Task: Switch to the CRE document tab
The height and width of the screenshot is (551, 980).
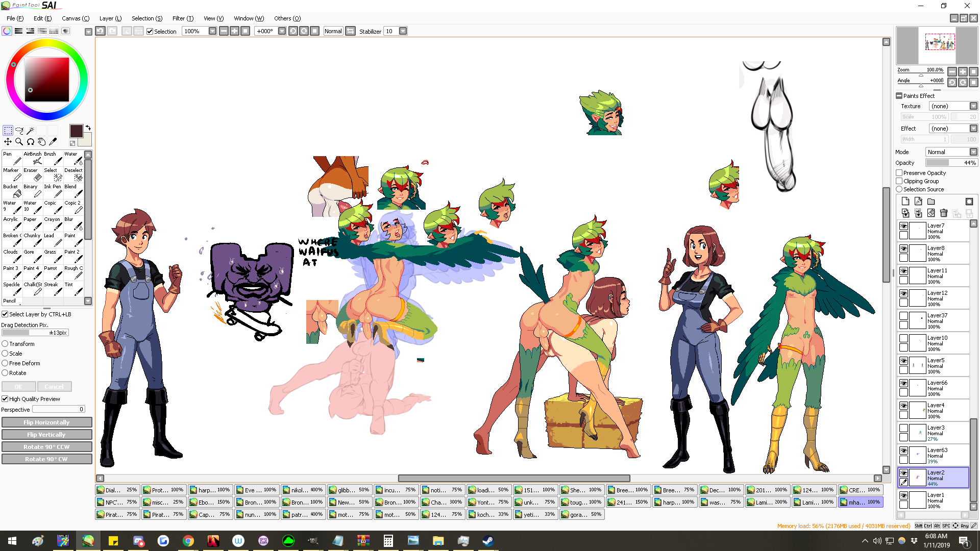Action: click(861, 490)
